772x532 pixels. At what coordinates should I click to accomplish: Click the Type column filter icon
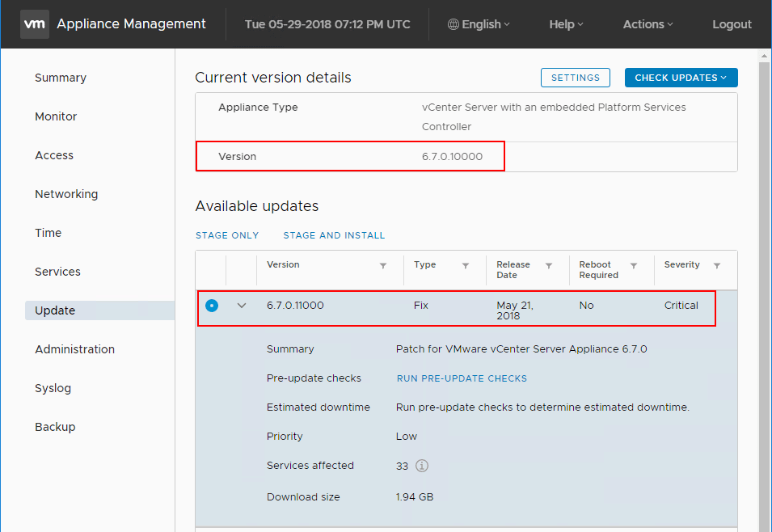466,266
